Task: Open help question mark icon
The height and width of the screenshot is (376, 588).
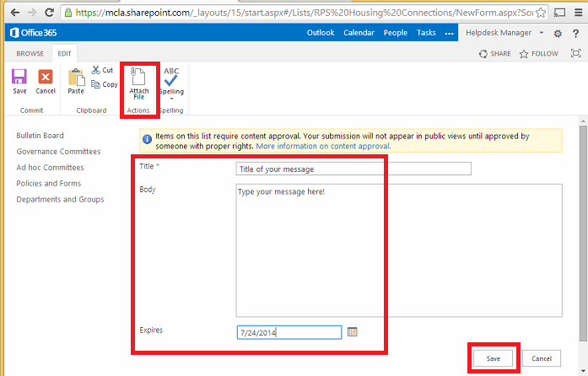Action: [x=575, y=34]
